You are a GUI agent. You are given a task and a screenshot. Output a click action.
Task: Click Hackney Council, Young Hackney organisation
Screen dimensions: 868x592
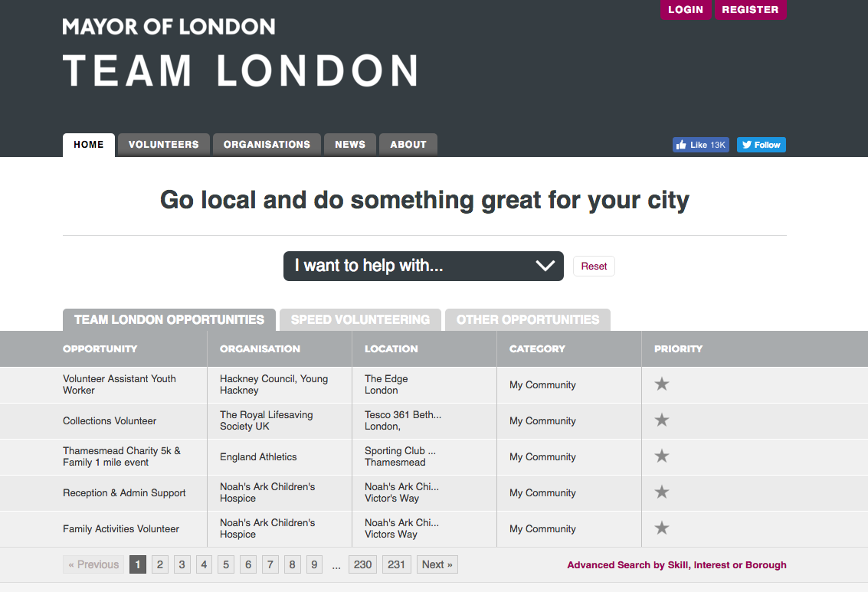(274, 384)
